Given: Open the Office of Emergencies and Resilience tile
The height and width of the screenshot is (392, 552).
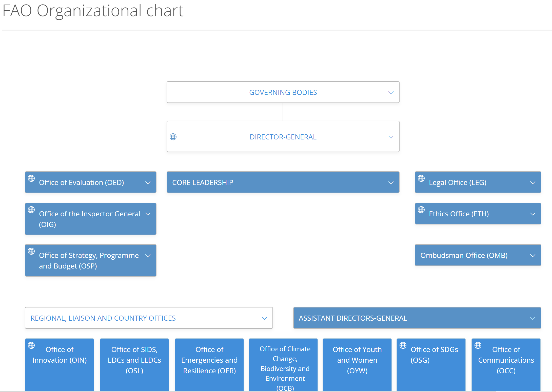Looking at the screenshot, I should point(209,365).
